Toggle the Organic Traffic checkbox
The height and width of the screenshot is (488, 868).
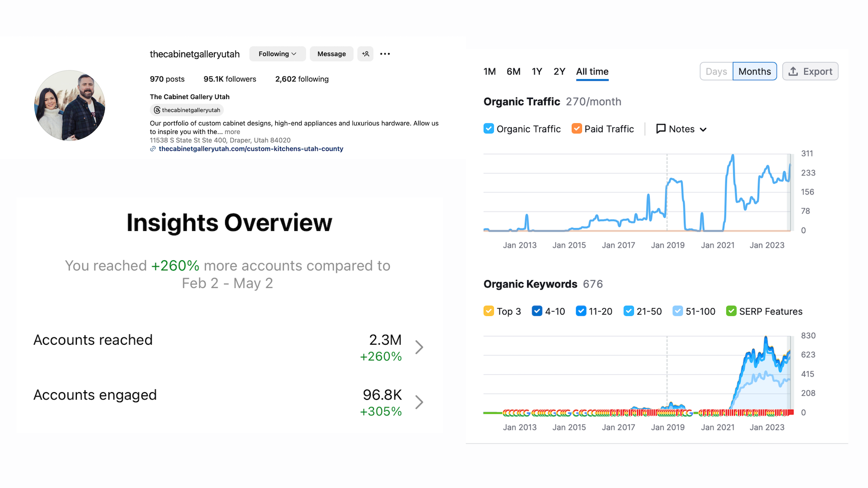(x=489, y=129)
